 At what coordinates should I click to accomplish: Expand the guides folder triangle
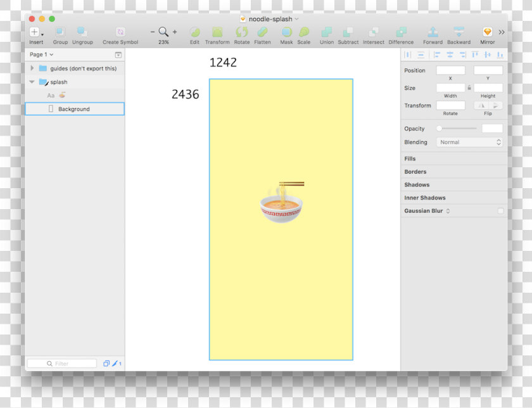32,68
